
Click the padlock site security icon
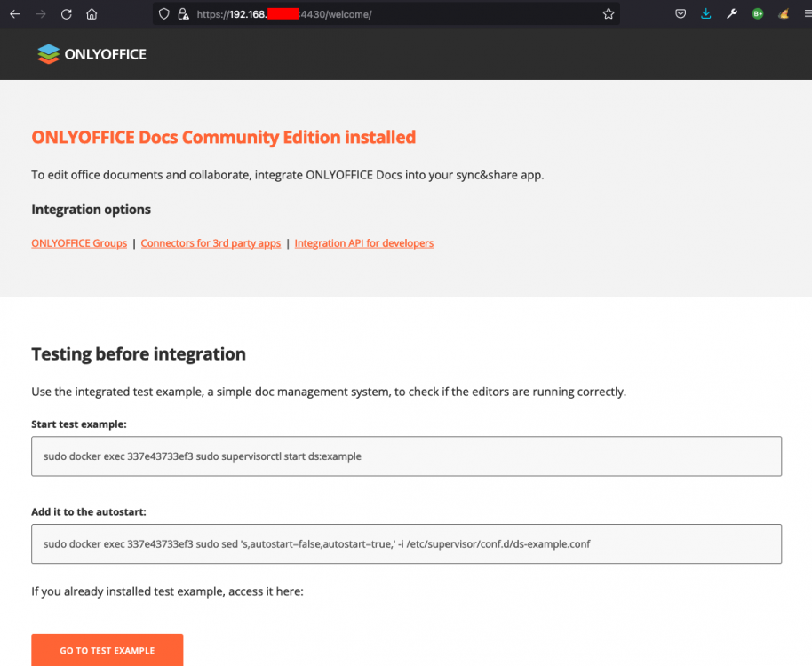click(x=183, y=14)
